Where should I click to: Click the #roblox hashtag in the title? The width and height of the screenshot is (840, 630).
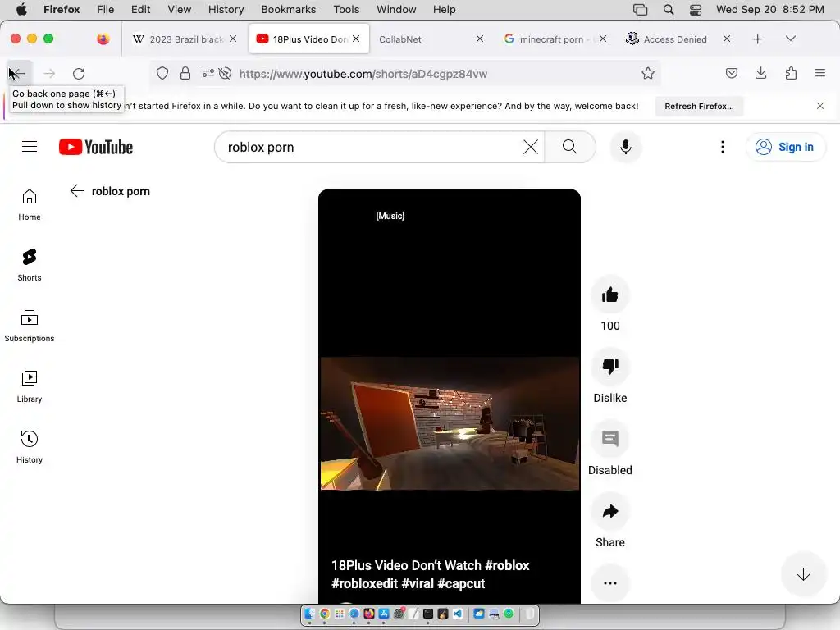(x=507, y=565)
